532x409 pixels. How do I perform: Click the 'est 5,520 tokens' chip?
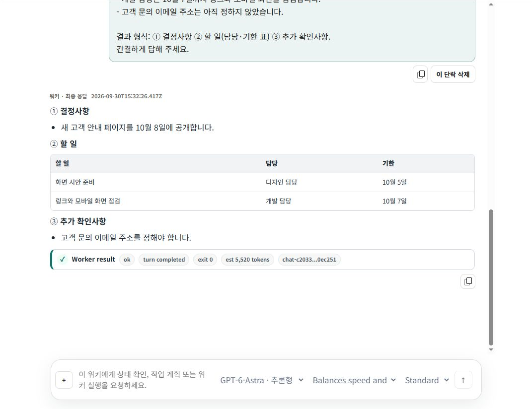pos(247,260)
